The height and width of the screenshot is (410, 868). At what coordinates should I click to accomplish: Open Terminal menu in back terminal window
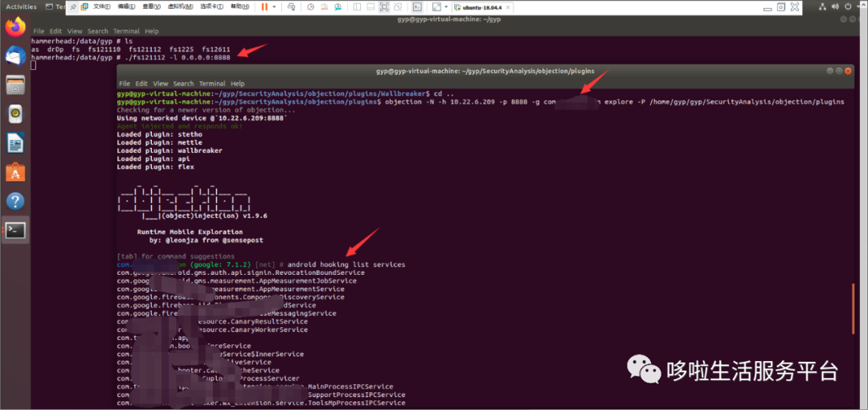(x=126, y=31)
